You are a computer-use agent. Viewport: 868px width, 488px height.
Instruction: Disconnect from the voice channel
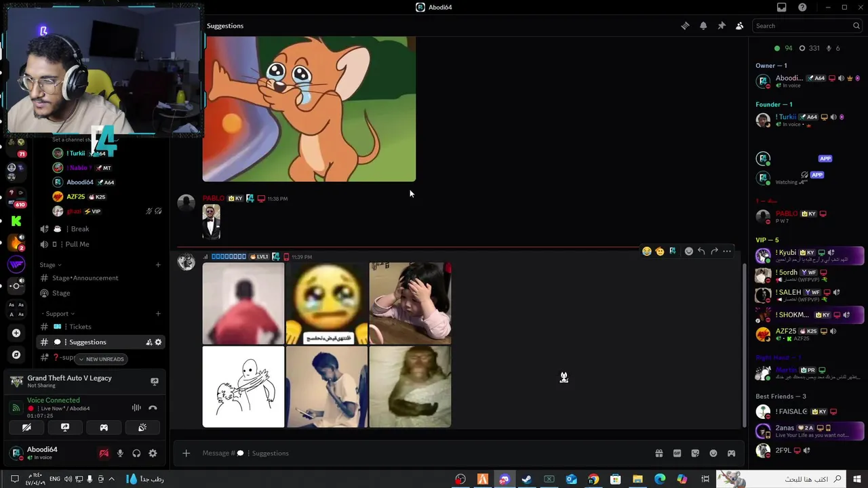coord(153,408)
